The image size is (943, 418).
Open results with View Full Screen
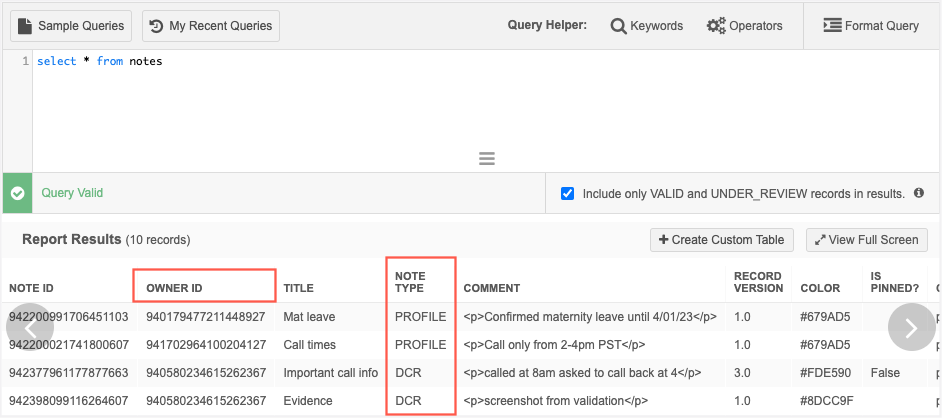click(x=867, y=240)
